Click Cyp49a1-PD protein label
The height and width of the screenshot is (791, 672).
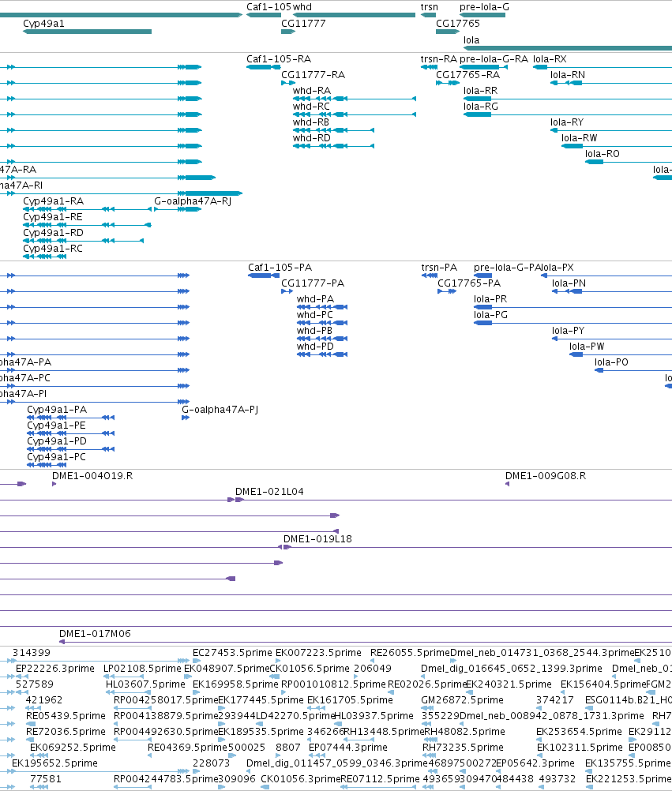pos(57,441)
